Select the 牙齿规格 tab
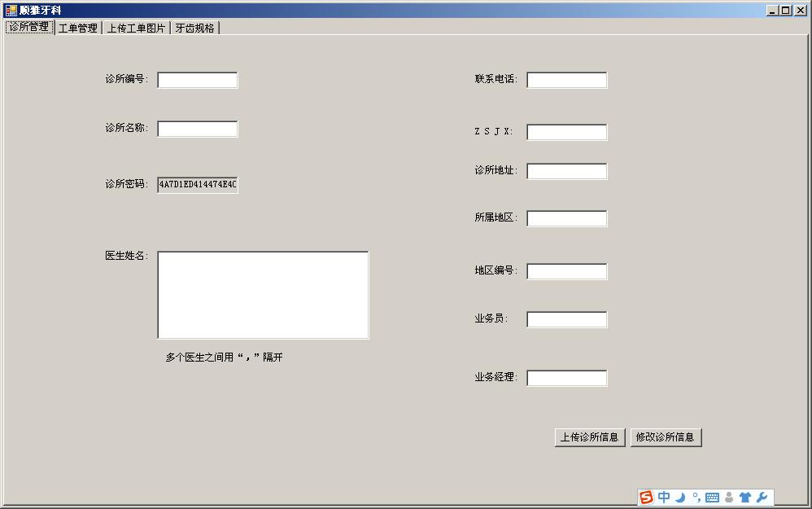The height and width of the screenshot is (509, 812). (195, 27)
